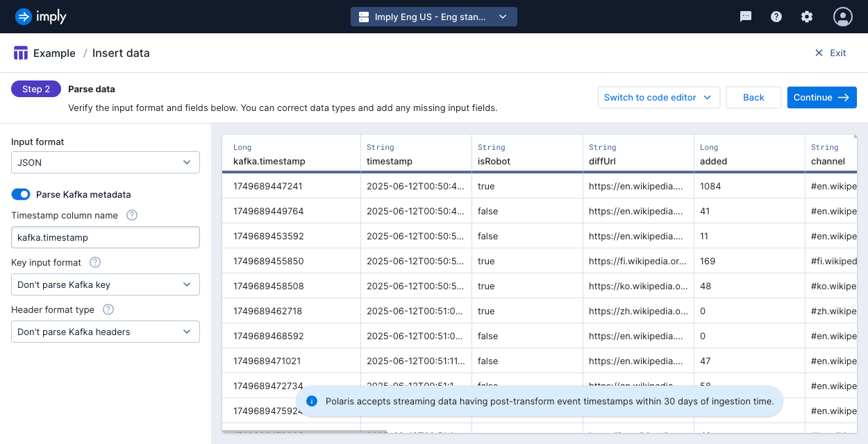
Task: Open the Key input format dropdown
Action: [106, 284]
